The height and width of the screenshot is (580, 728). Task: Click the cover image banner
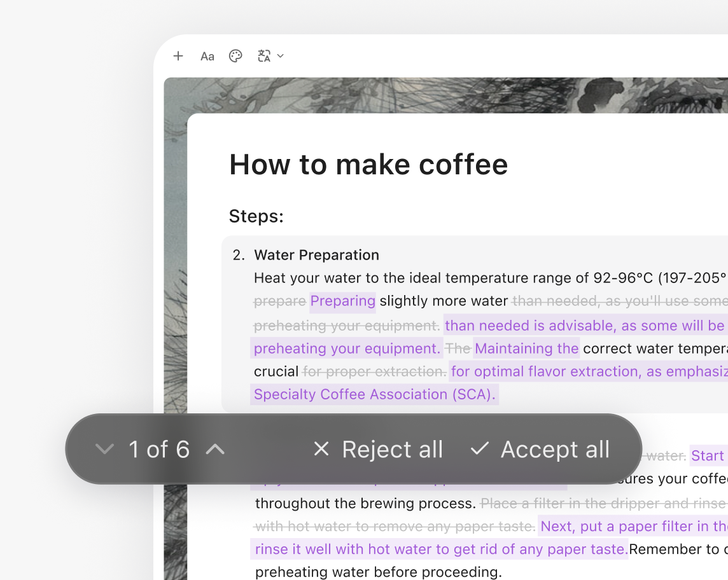(445, 95)
